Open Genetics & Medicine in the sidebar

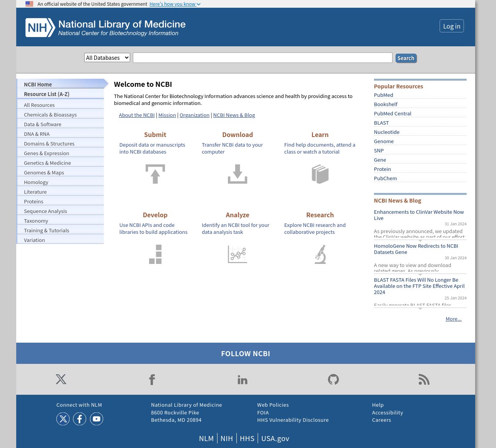click(x=61, y=162)
